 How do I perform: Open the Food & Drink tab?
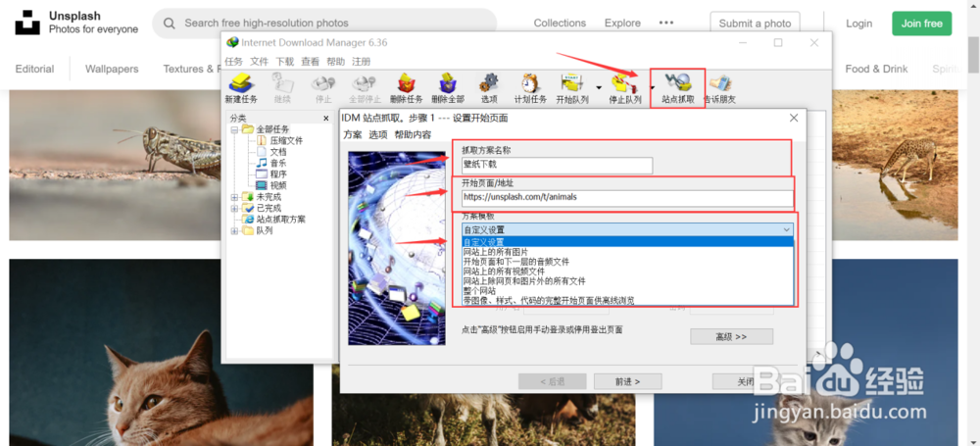pos(876,69)
